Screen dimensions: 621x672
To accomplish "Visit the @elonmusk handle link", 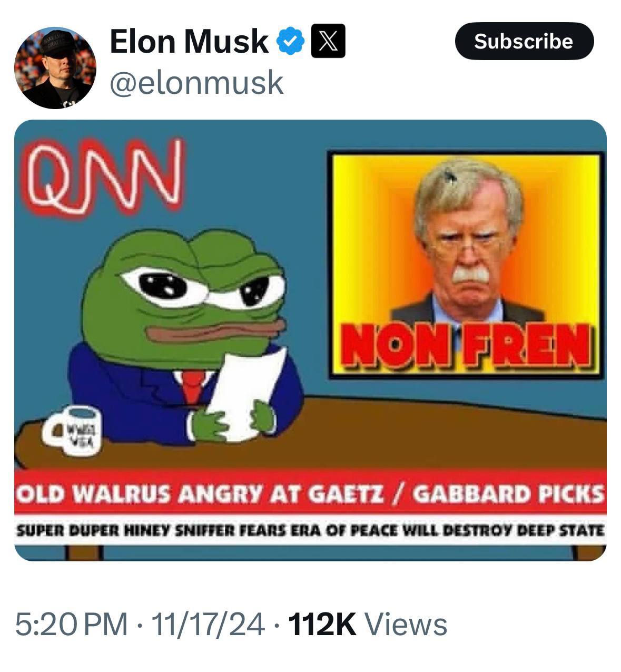I will [x=196, y=82].
